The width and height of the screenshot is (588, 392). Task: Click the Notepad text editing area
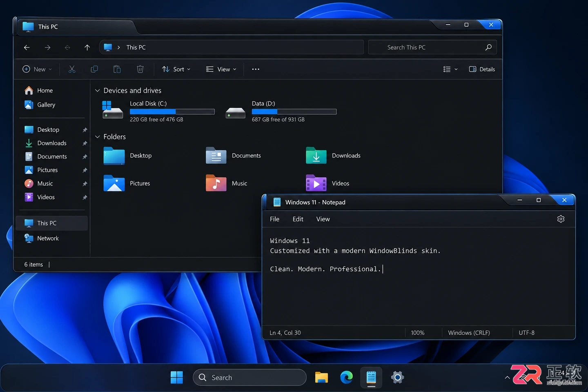pos(419,276)
